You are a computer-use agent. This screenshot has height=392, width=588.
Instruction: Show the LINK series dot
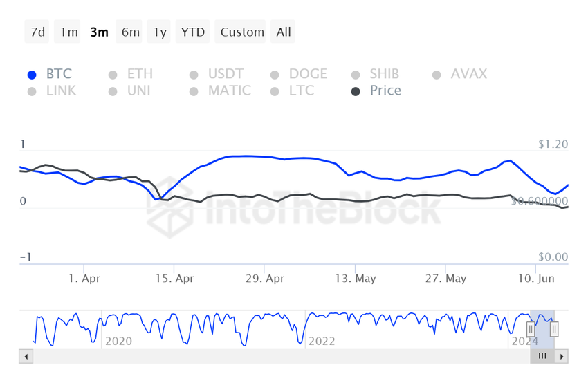pyautogui.click(x=32, y=91)
